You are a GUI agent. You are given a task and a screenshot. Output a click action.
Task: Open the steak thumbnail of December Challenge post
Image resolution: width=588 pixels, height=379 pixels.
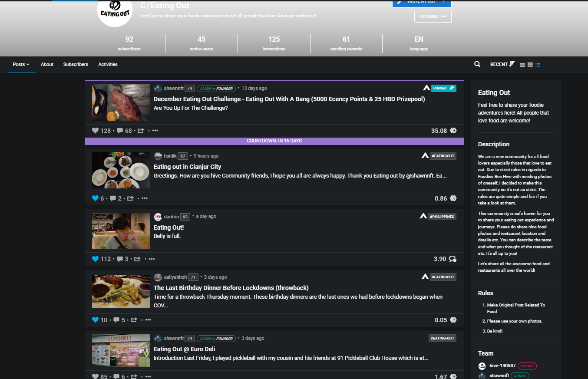(121, 102)
